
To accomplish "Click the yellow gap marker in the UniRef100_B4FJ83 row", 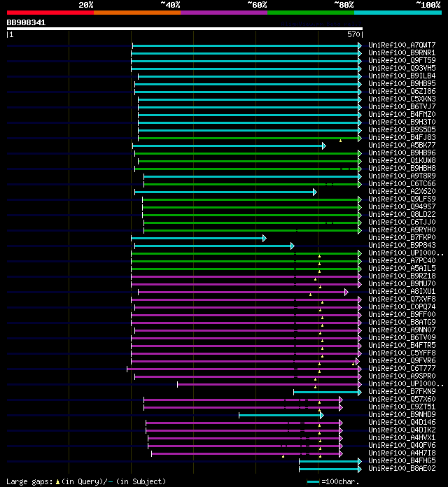I will pos(340,141).
